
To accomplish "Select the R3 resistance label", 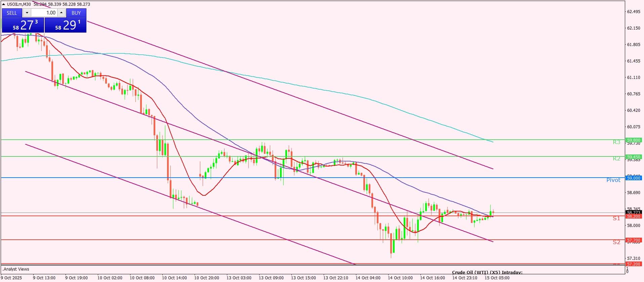I will pyautogui.click(x=616, y=142).
